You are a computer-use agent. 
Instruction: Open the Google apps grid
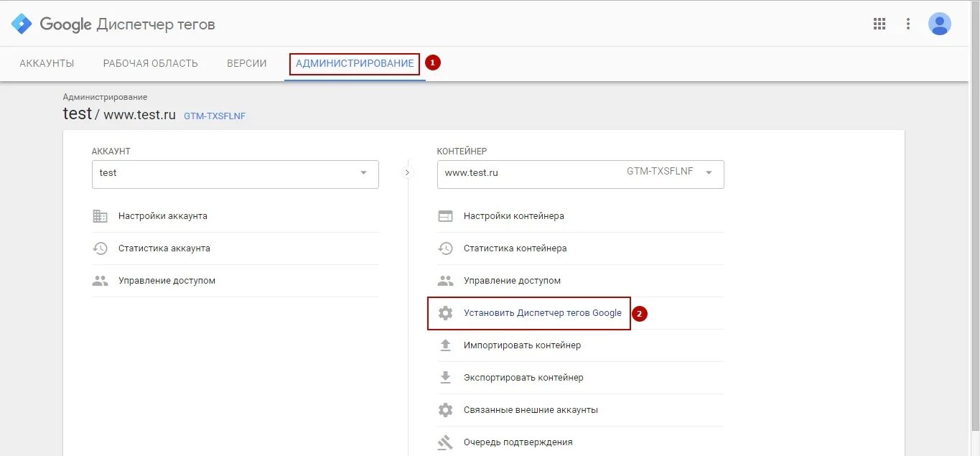pos(879,24)
